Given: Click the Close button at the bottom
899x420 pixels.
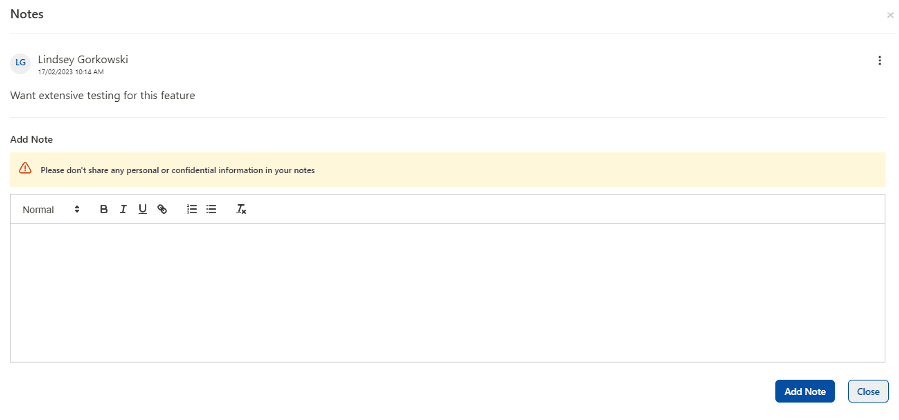Looking at the screenshot, I should coord(868,392).
